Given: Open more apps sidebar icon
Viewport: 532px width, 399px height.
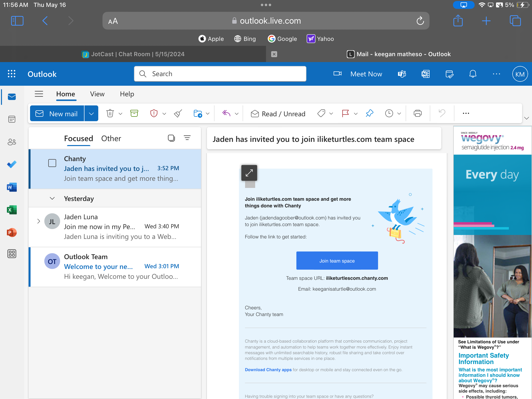Looking at the screenshot, I should pos(12,254).
